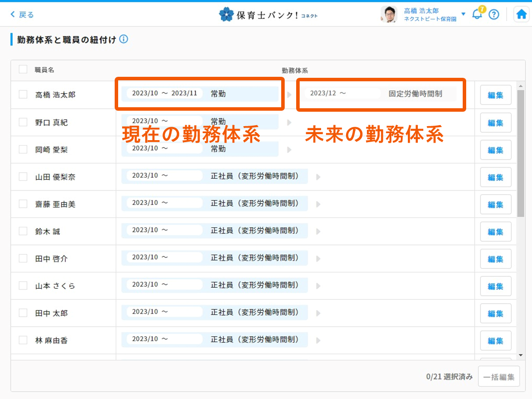Click the user profile avatar

point(389,14)
